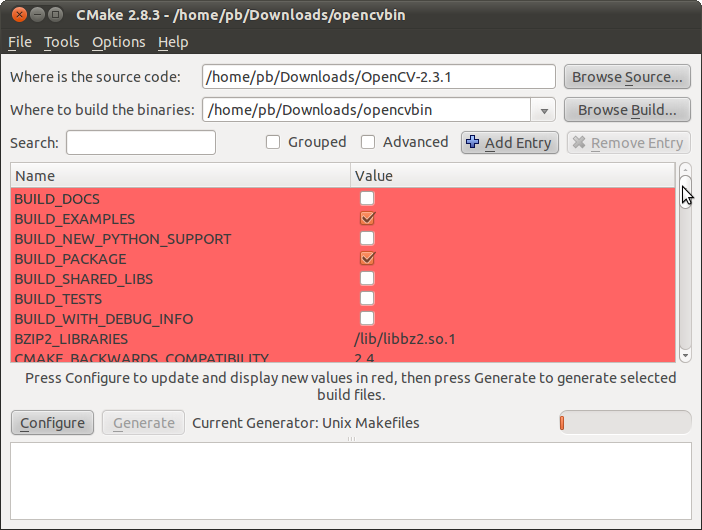This screenshot has height=530, width=702.
Task: Expand the build binaries path dropdown
Action: (x=544, y=110)
